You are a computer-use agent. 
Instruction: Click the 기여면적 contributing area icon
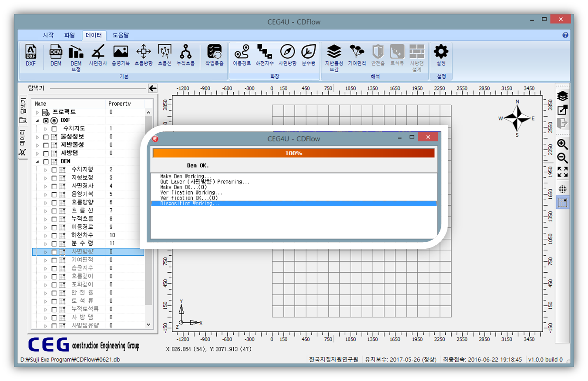[x=357, y=55]
